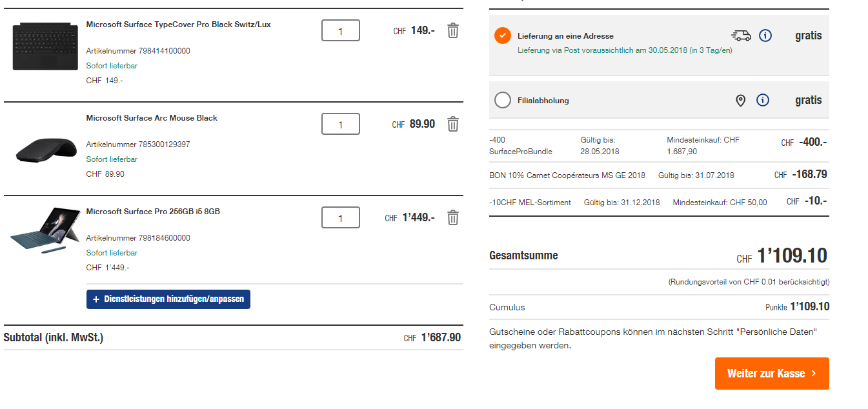
Task: Edit quantity field for TypeCover
Action: [341, 30]
